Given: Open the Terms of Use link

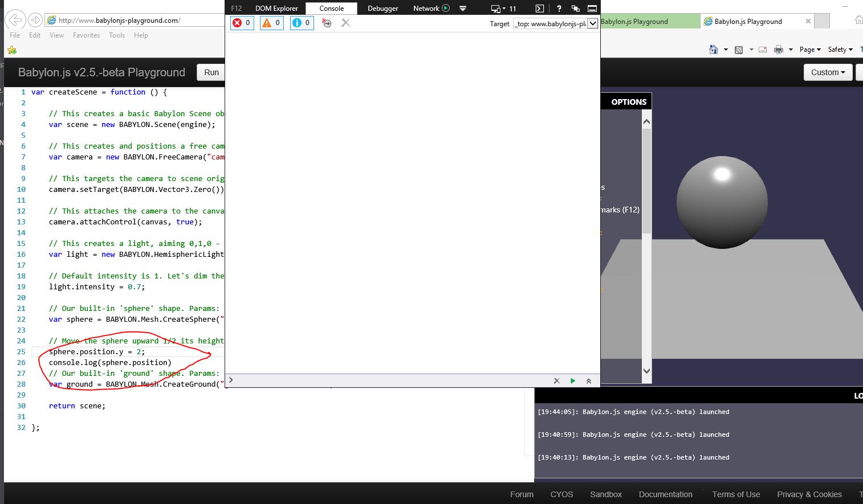Looking at the screenshot, I should (x=736, y=494).
